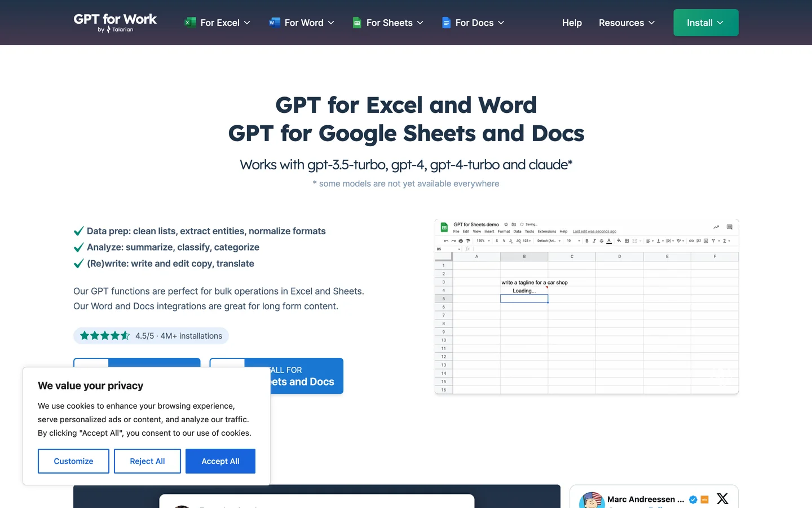The height and width of the screenshot is (508, 812).
Task: Click the 4.5/5 star rating badge
Action: coord(151,336)
